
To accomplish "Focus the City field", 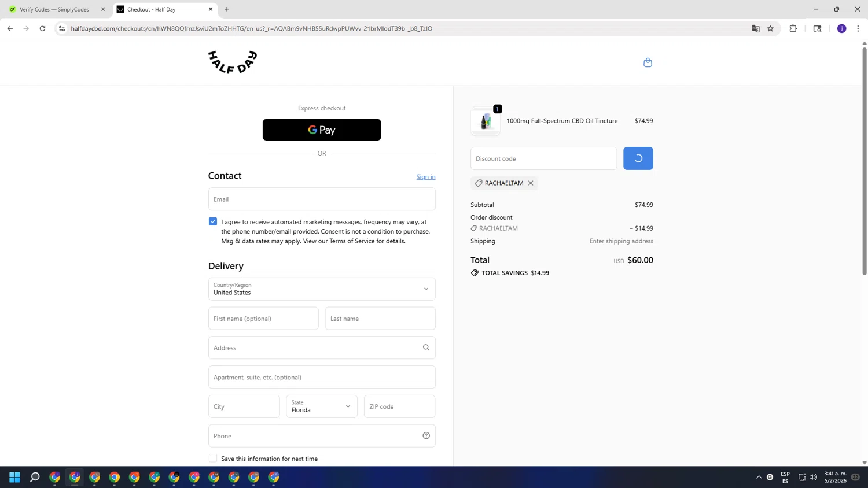I will [x=244, y=406].
